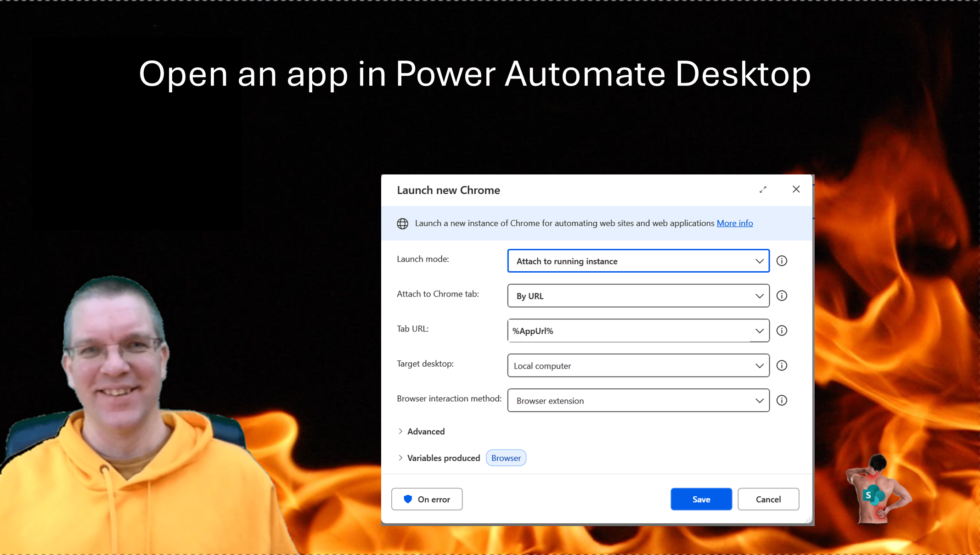The width and height of the screenshot is (980, 555).
Task: Toggle the Browser produced variable
Action: (x=506, y=458)
